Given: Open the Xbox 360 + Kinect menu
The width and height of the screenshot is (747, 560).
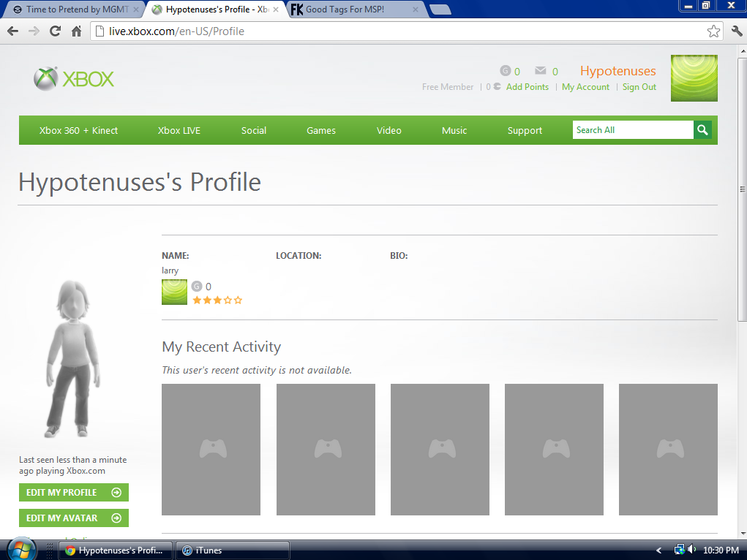Looking at the screenshot, I should 78,130.
